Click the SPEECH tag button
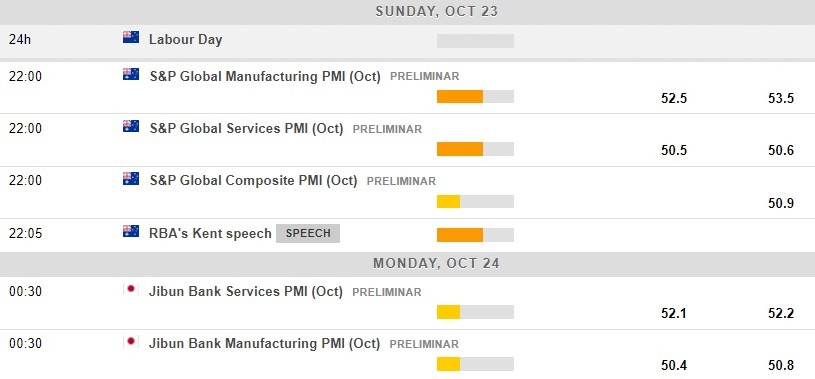Screen dimensions: 815x379 coord(308,233)
